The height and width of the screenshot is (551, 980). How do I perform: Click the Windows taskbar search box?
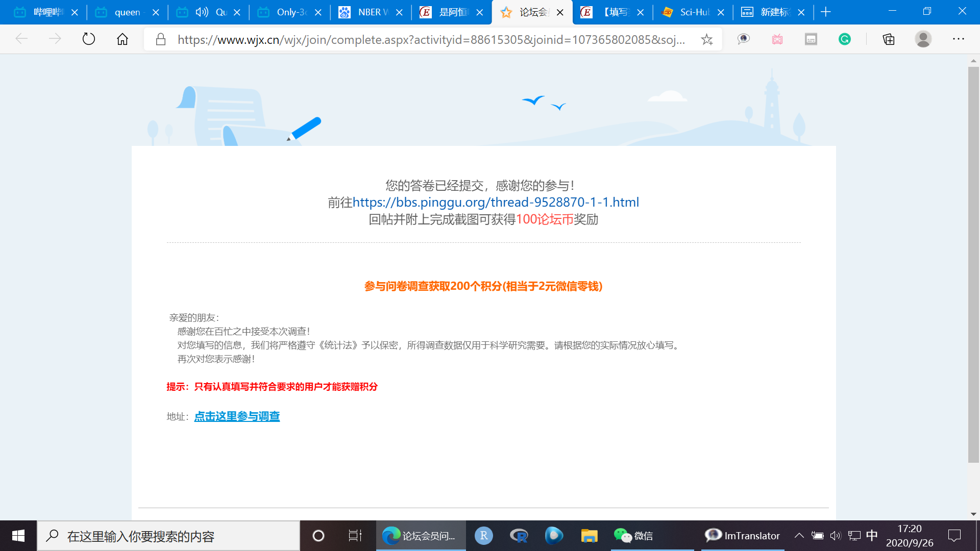coord(168,536)
